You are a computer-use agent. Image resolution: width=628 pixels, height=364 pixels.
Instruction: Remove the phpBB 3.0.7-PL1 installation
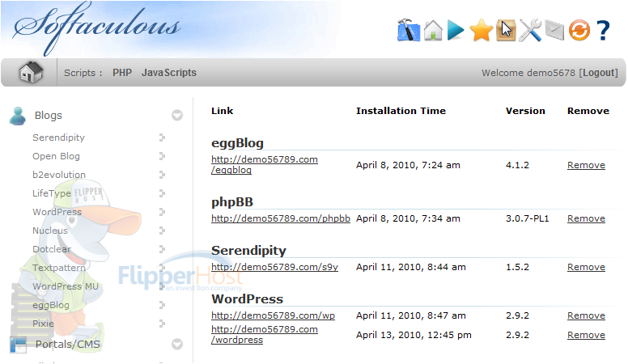coord(586,218)
